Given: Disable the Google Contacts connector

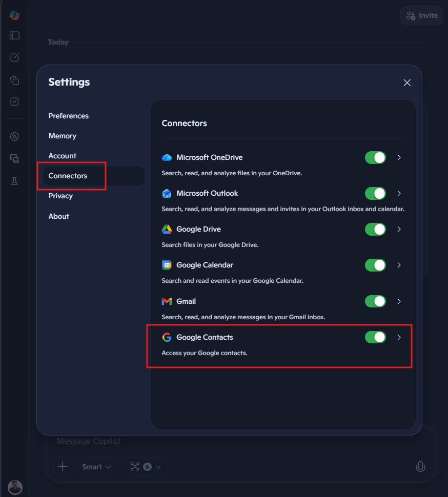Looking at the screenshot, I should pos(375,337).
